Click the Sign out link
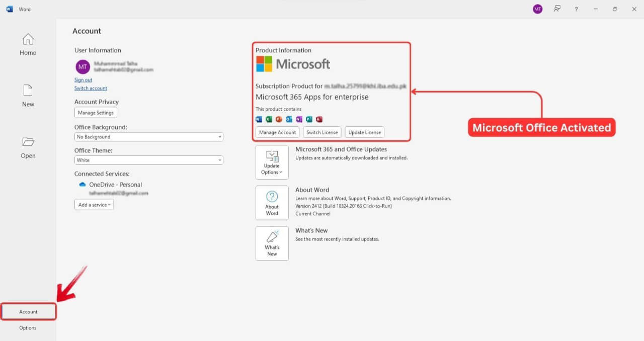This screenshot has width=644, height=341. pos(83,79)
